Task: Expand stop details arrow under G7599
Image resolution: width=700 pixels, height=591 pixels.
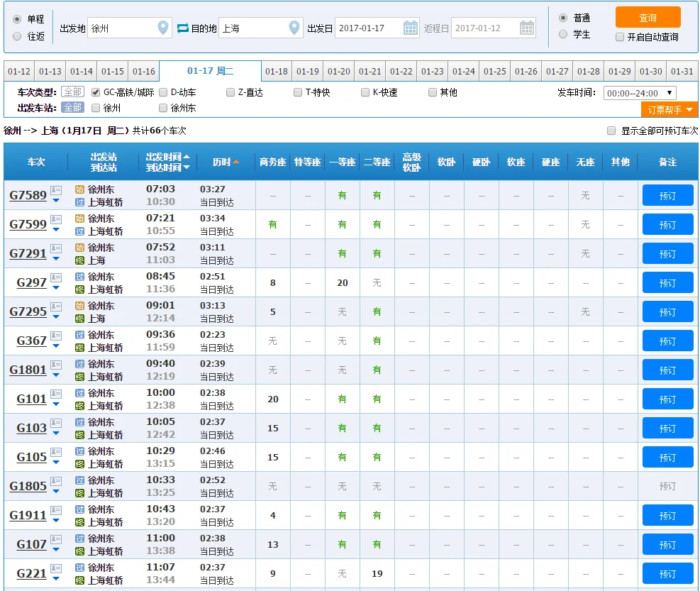Action: click(x=56, y=230)
